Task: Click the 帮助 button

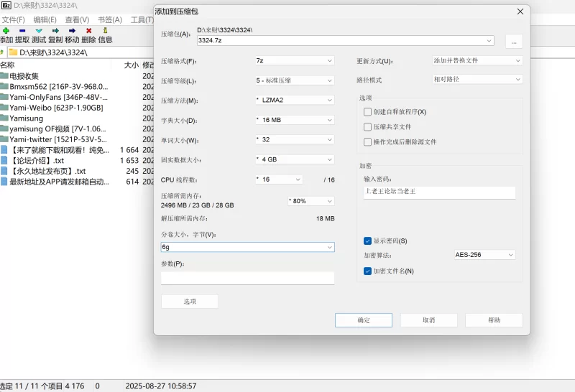Action: click(494, 320)
